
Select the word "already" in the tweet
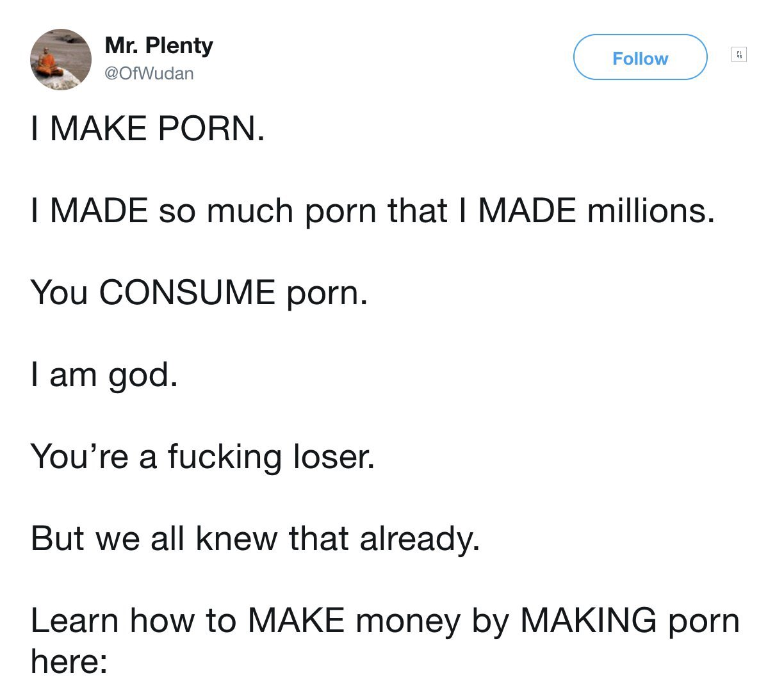[415, 539]
